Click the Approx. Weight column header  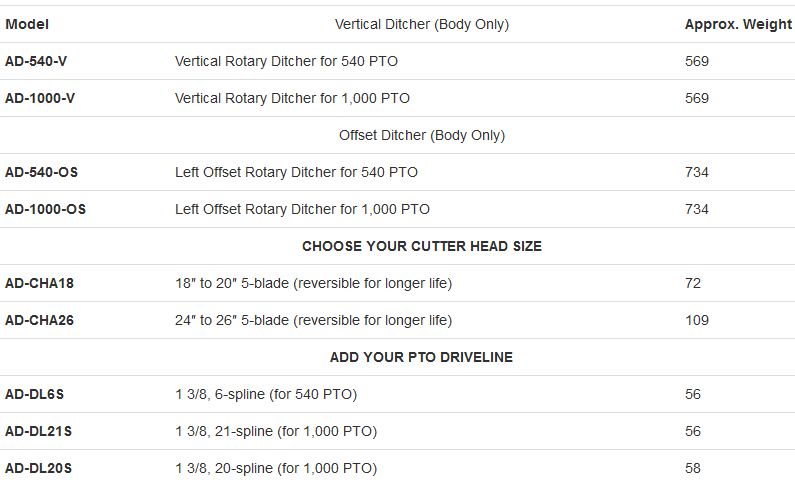click(x=738, y=24)
